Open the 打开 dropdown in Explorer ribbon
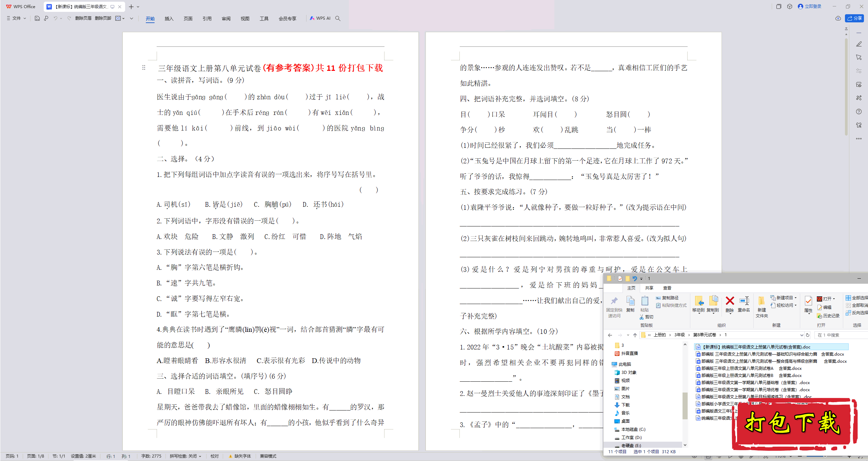868x461 pixels. (826, 299)
